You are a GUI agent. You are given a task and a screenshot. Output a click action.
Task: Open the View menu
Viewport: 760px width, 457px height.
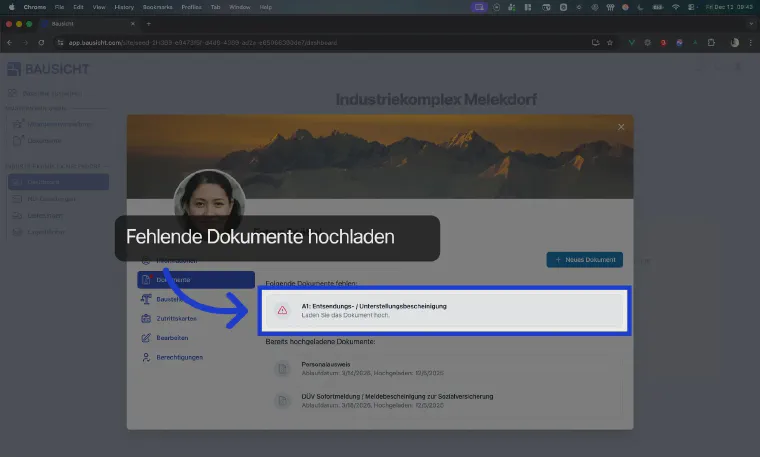(99, 7)
